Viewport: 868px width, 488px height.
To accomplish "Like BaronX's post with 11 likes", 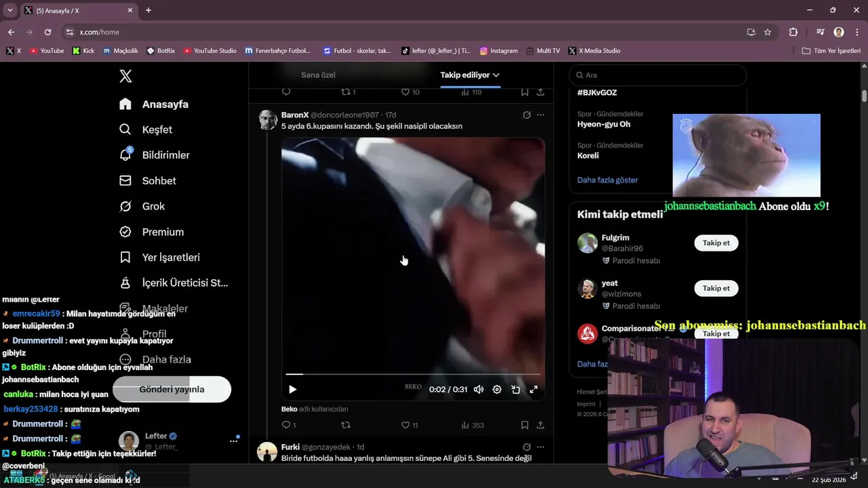I will [x=410, y=425].
